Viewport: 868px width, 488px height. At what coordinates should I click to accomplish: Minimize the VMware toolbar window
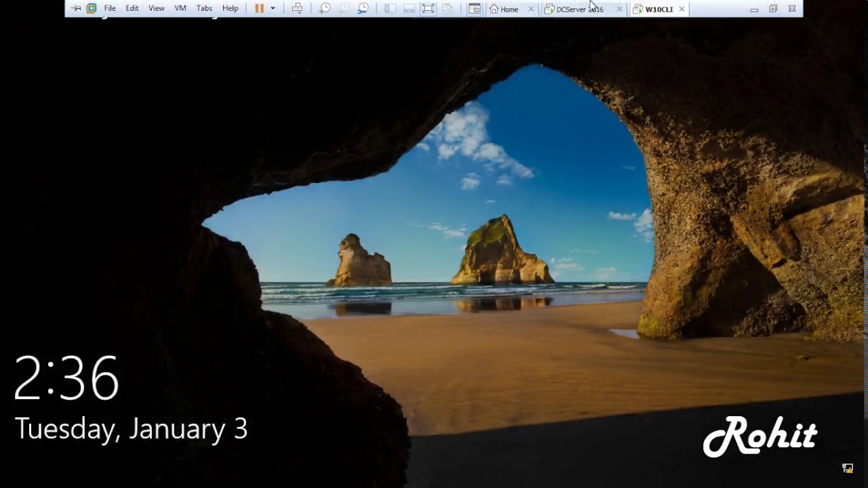click(x=754, y=9)
